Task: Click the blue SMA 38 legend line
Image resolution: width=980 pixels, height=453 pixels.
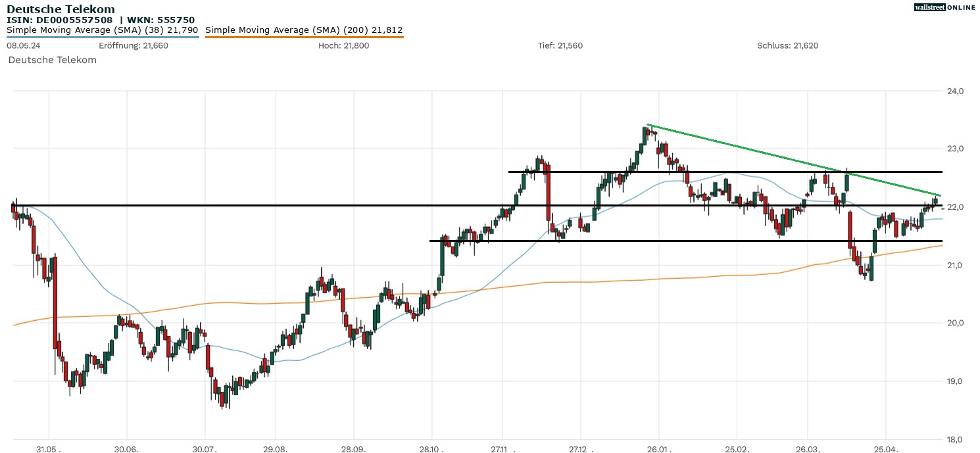Action: click(x=103, y=37)
